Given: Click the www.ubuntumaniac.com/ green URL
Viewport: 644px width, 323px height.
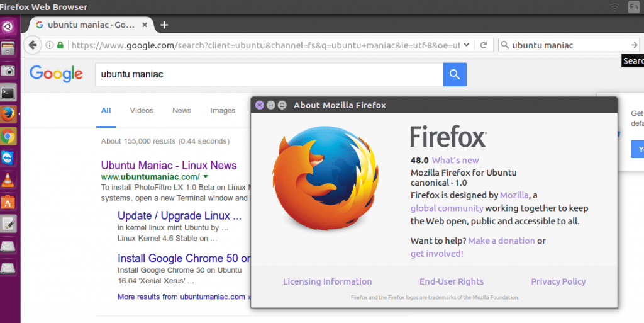Looking at the screenshot, I should coord(150,177).
